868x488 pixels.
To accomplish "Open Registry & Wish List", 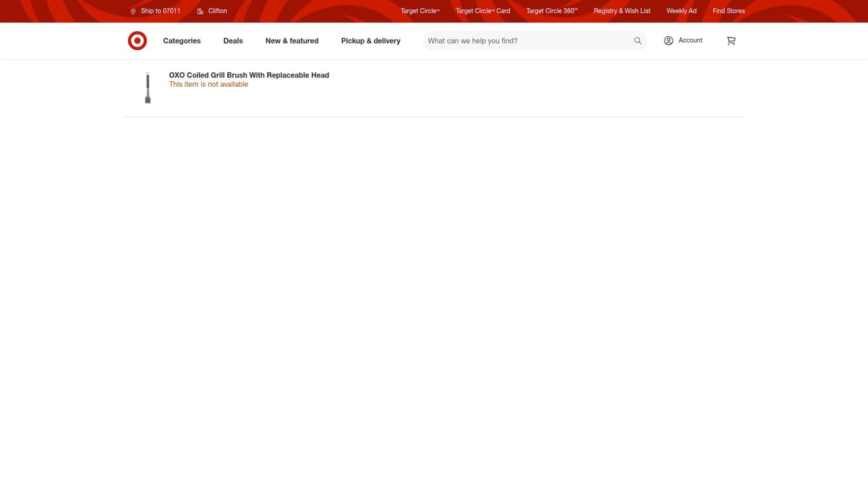I will coord(621,11).
